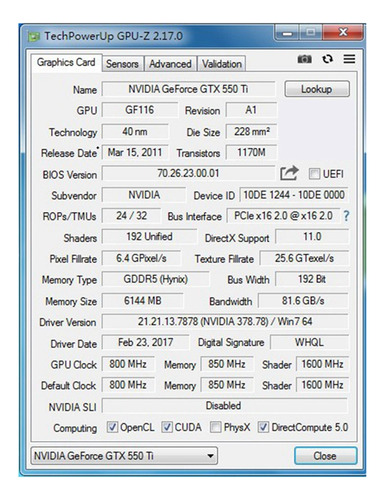
Task: Click the Digital Signature field WHQL
Action: click(x=309, y=342)
